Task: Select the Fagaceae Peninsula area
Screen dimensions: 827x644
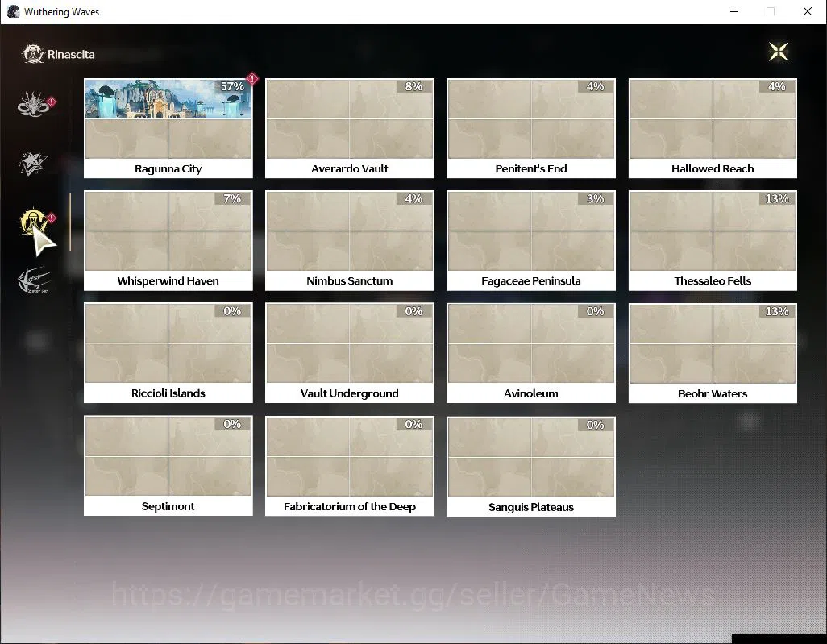Action: 531,240
